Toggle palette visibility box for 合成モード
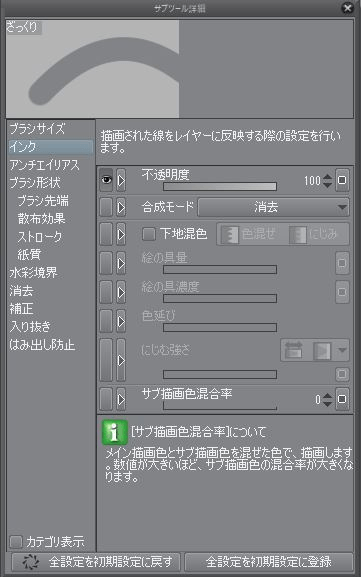This screenshot has height=577, width=361. click(106, 207)
